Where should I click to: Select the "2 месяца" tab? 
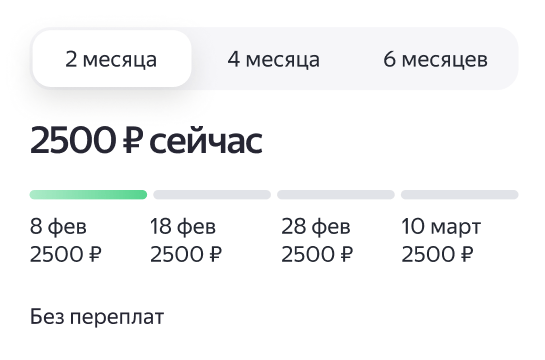(112, 59)
